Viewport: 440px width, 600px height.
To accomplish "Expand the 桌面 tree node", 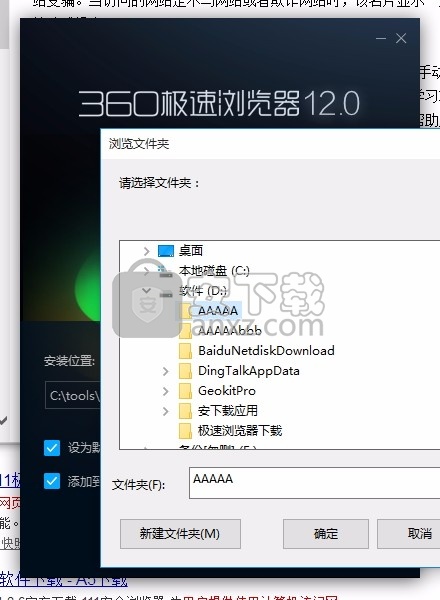I will pos(146,251).
